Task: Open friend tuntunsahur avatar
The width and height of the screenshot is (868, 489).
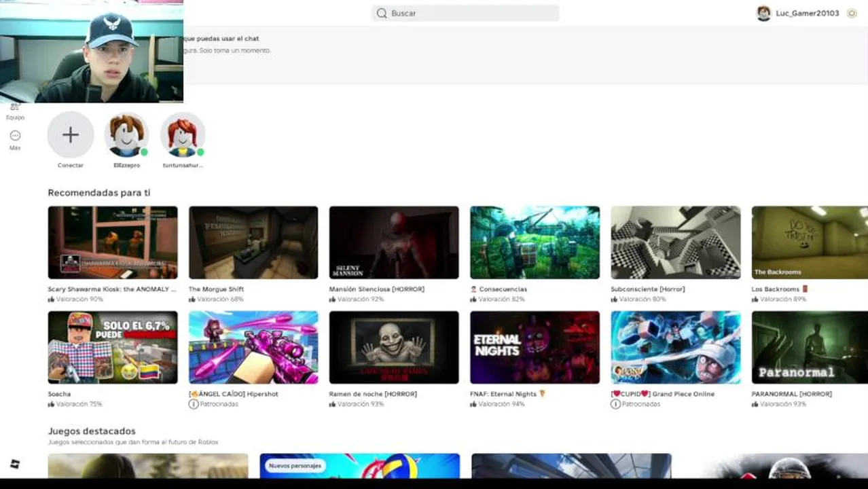Action: (x=183, y=134)
